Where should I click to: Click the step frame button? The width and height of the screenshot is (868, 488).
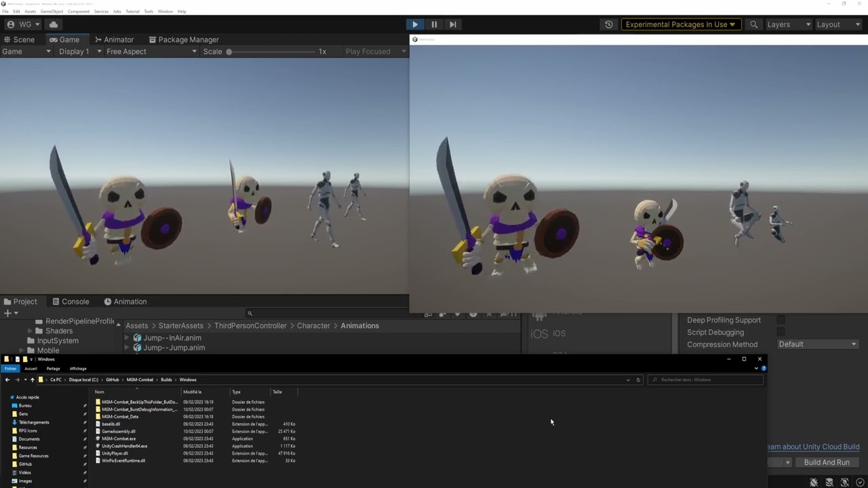coord(452,24)
